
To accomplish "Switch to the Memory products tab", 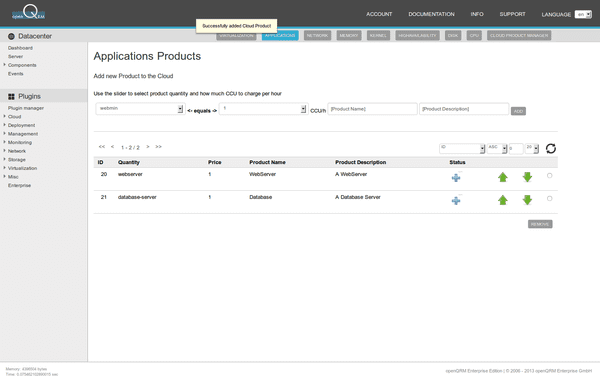I will pos(349,36).
